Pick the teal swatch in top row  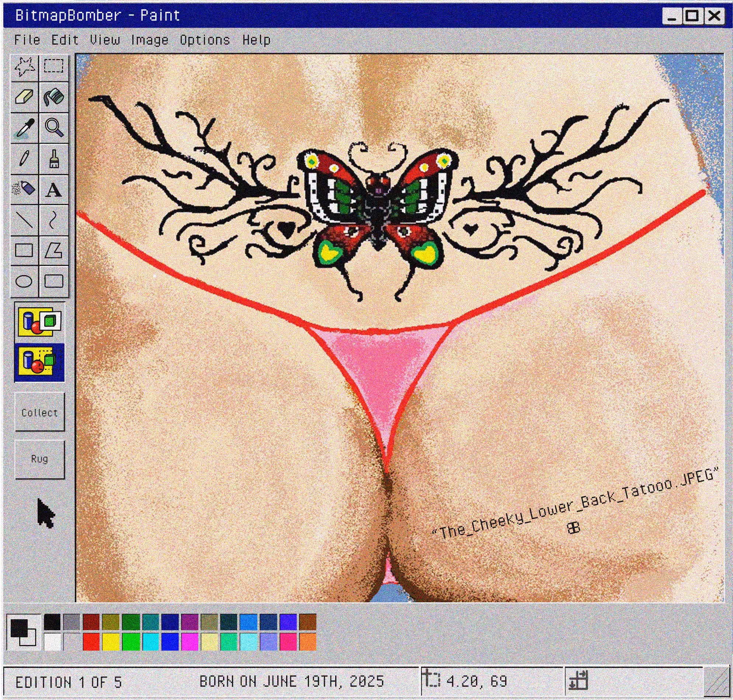pos(151,622)
